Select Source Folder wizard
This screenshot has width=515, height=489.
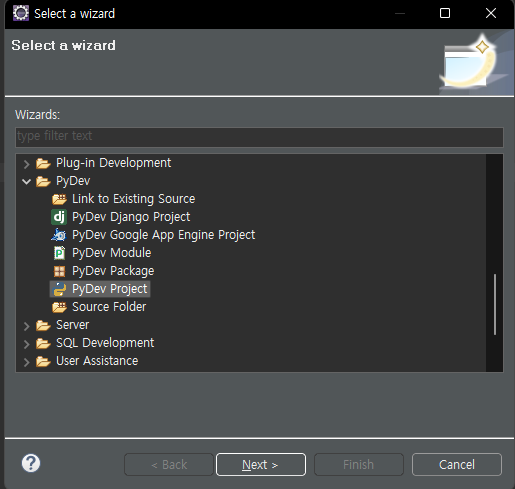(109, 307)
